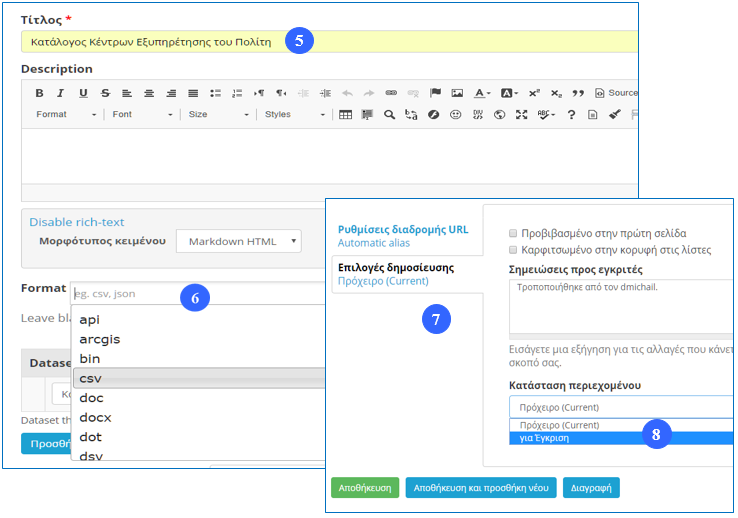Click the bulleted list icon

coord(215,93)
